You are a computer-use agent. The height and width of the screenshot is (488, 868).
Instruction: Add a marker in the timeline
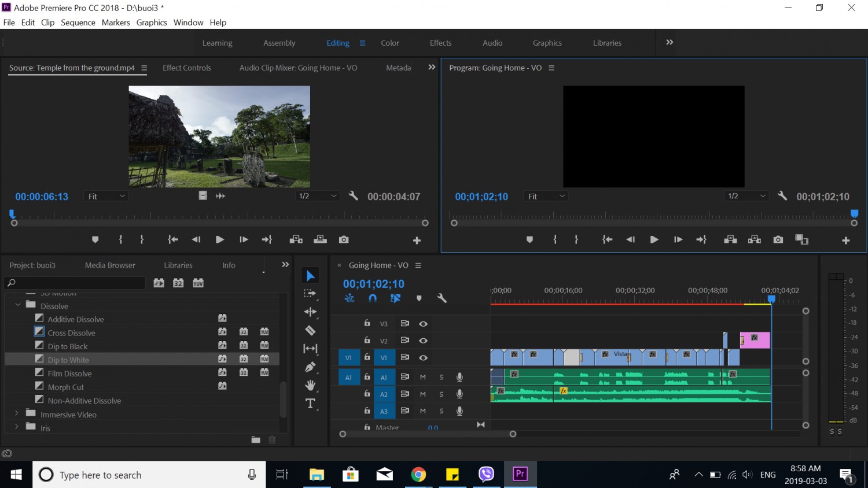tap(419, 298)
